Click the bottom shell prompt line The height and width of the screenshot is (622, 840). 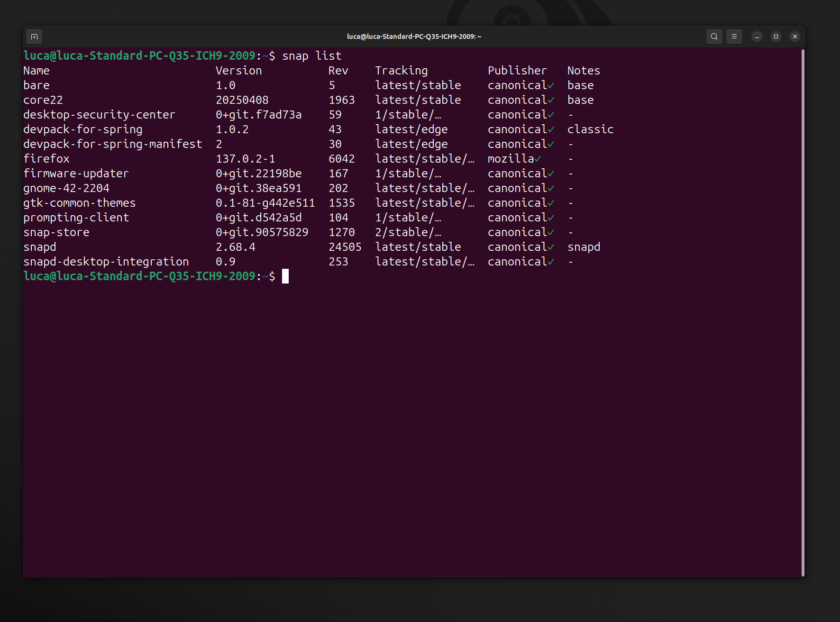tap(156, 276)
